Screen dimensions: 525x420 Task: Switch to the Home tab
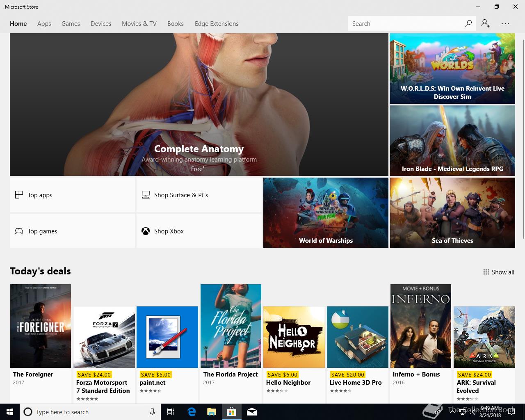click(18, 24)
